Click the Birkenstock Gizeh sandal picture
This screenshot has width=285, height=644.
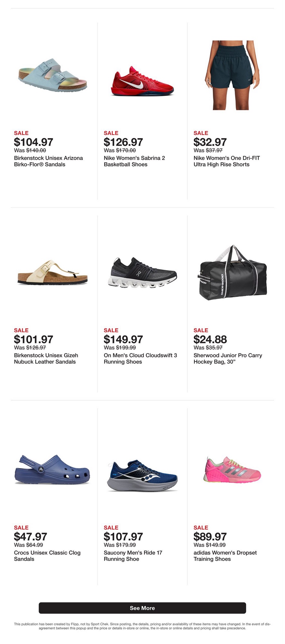click(x=52, y=273)
